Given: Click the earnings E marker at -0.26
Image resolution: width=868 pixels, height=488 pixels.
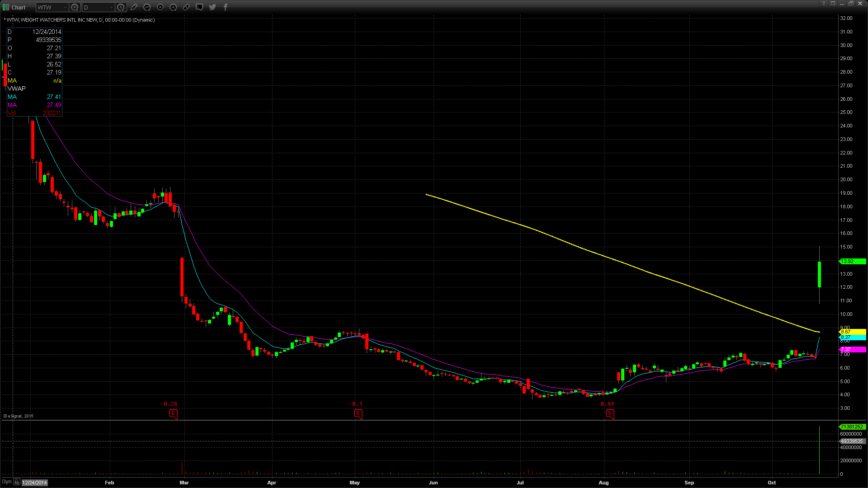Looking at the screenshot, I should click(173, 413).
